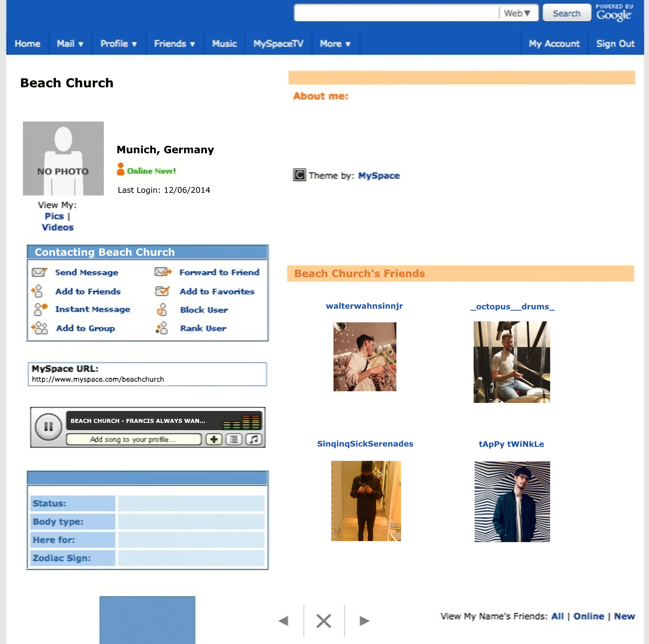Open the Web search scope dropdown
Image resolution: width=649 pixels, height=644 pixels.
click(x=517, y=13)
